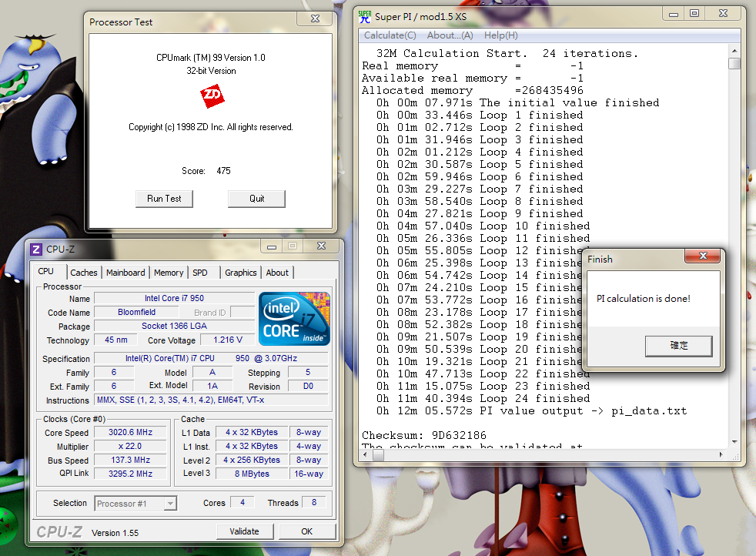Click the Level 2 value 4 x 256 KBytes

[252, 460]
